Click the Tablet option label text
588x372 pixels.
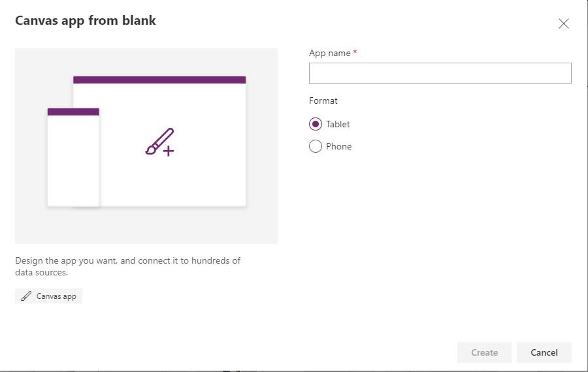(338, 124)
